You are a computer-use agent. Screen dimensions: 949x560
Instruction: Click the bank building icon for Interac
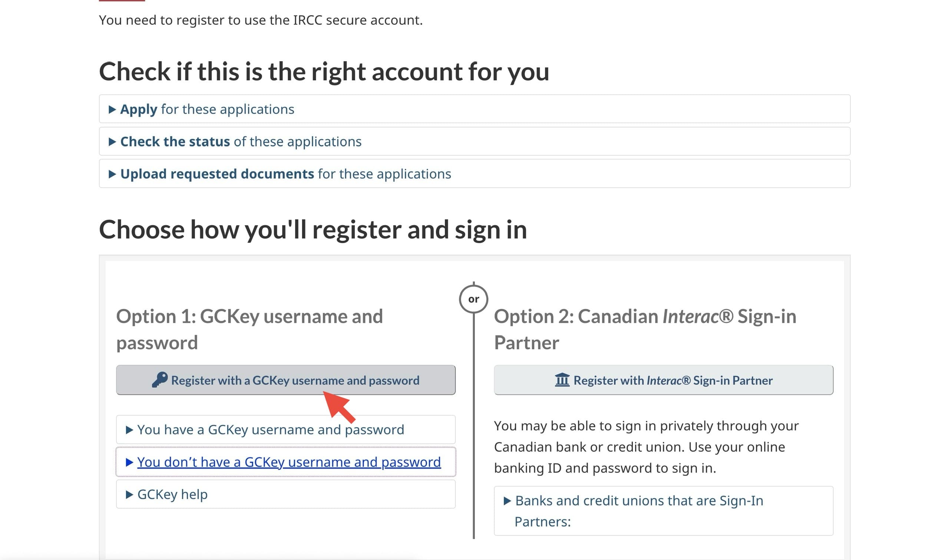click(562, 380)
